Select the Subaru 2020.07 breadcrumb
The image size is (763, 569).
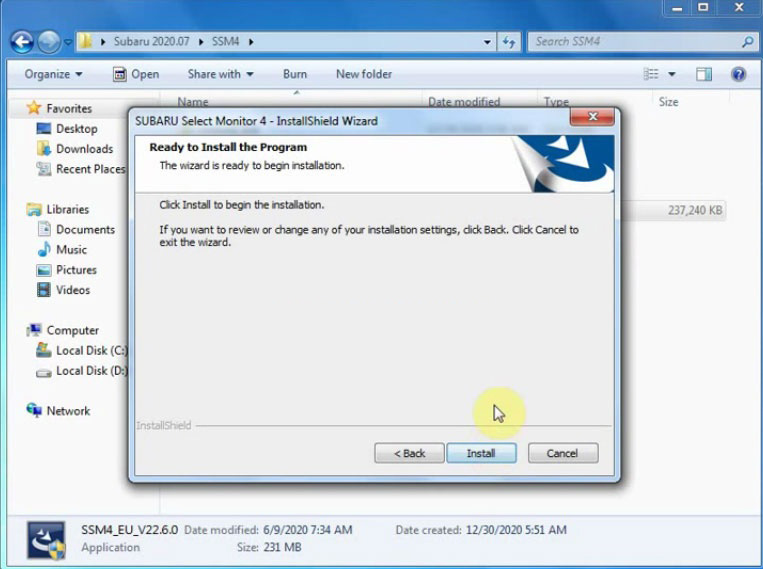(x=151, y=41)
